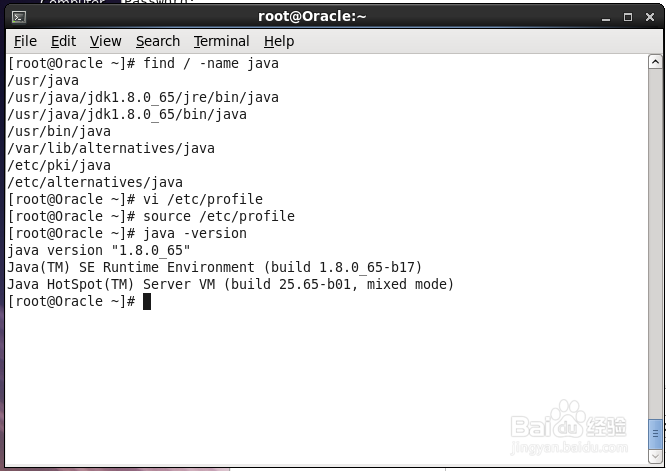This screenshot has height=471, width=666.
Task: Click the terminal icon in the title bar
Action: pos(18,16)
